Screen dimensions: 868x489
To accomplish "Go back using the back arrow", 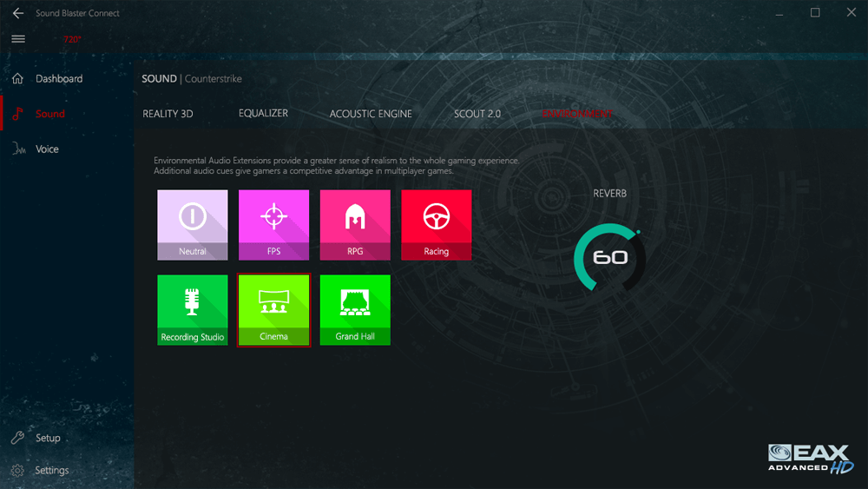I will click(18, 13).
